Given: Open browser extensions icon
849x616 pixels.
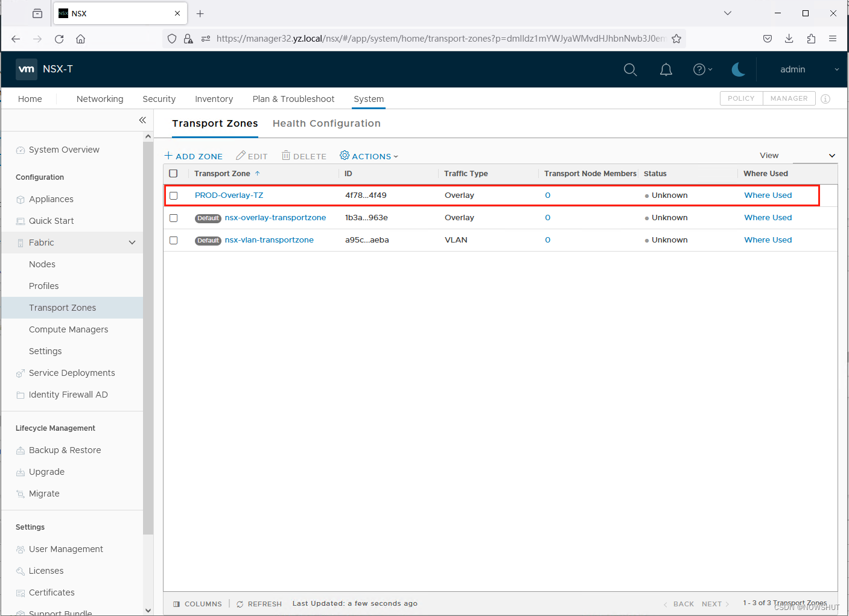Looking at the screenshot, I should pos(811,39).
